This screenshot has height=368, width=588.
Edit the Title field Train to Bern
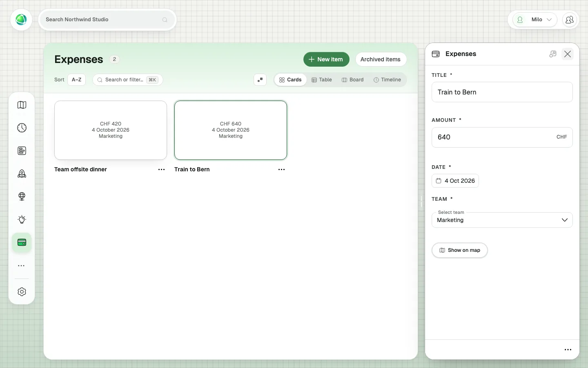point(502,92)
